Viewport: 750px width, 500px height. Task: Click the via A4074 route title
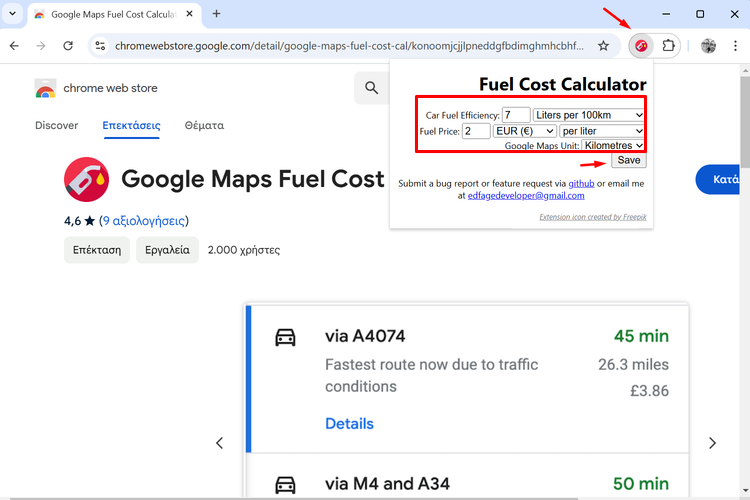365,336
